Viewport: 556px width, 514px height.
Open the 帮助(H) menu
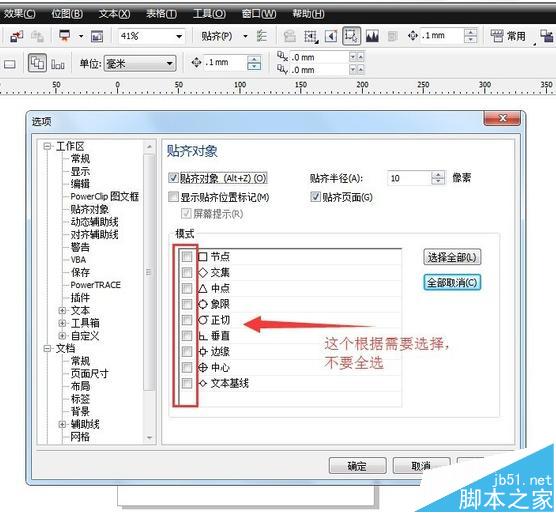point(308,14)
